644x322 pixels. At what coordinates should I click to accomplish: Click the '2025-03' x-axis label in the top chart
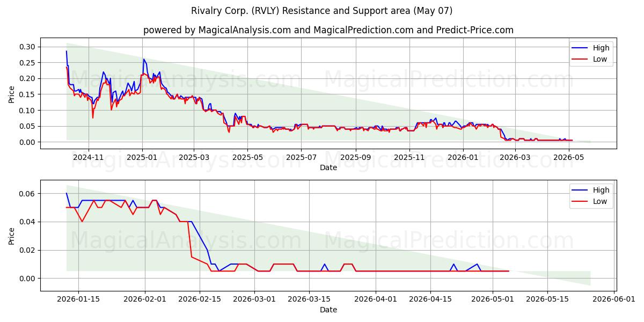194,157
